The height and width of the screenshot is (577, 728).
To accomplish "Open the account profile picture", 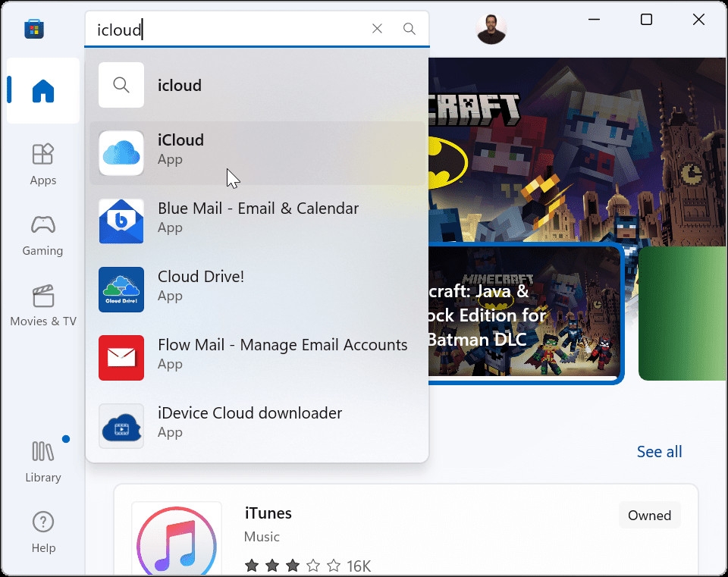I will (491, 24).
